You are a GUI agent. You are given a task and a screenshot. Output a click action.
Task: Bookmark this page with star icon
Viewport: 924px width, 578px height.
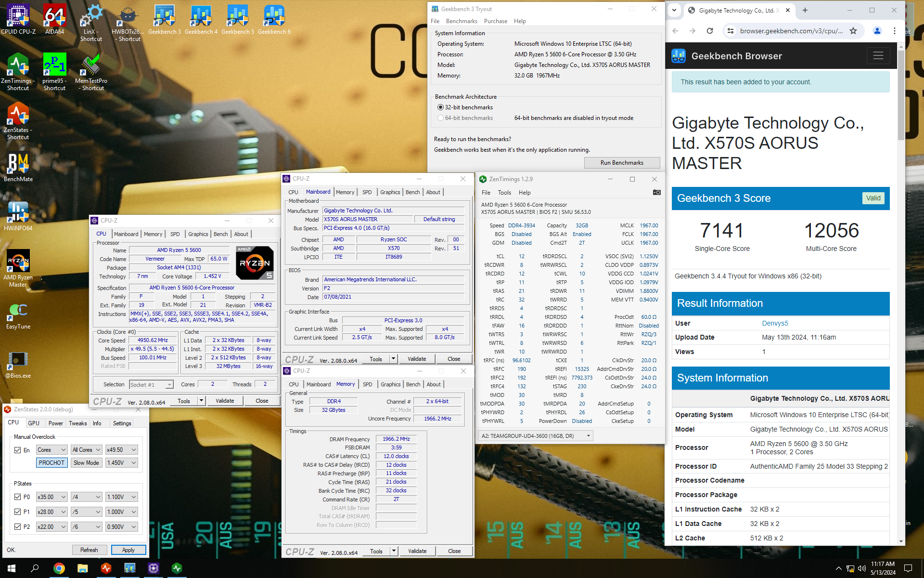pyautogui.click(x=853, y=31)
